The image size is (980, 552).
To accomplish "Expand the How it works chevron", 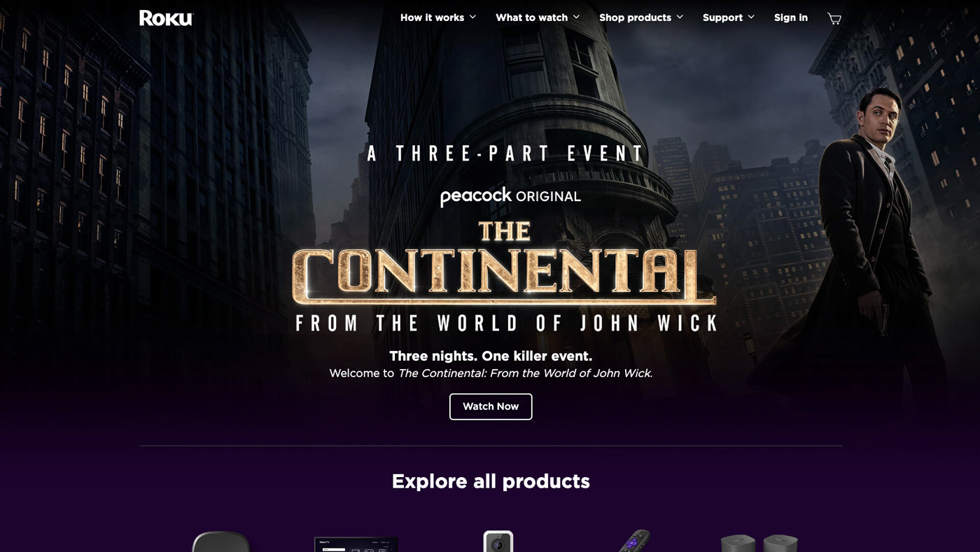I will click(472, 17).
